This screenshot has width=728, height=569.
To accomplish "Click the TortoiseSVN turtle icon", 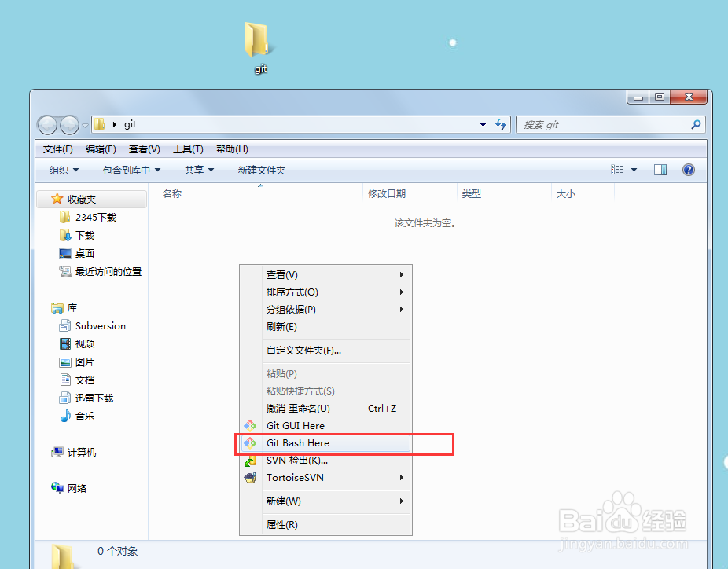I will point(251,477).
